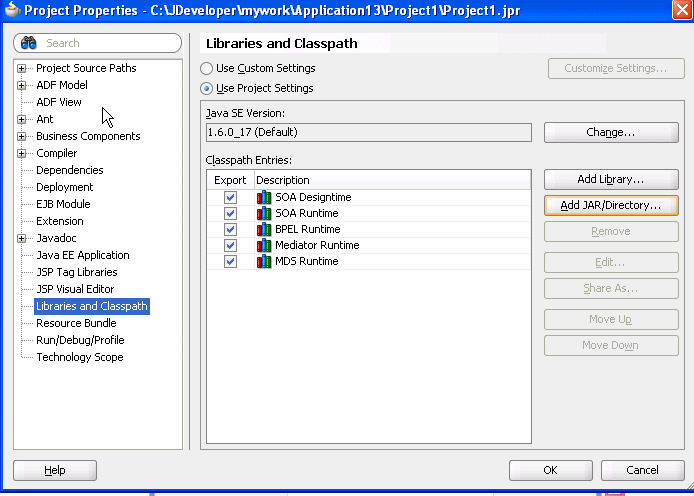Viewport: 694px width, 496px height.
Task: Click the Remove button
Action: (x=611, y=231)
